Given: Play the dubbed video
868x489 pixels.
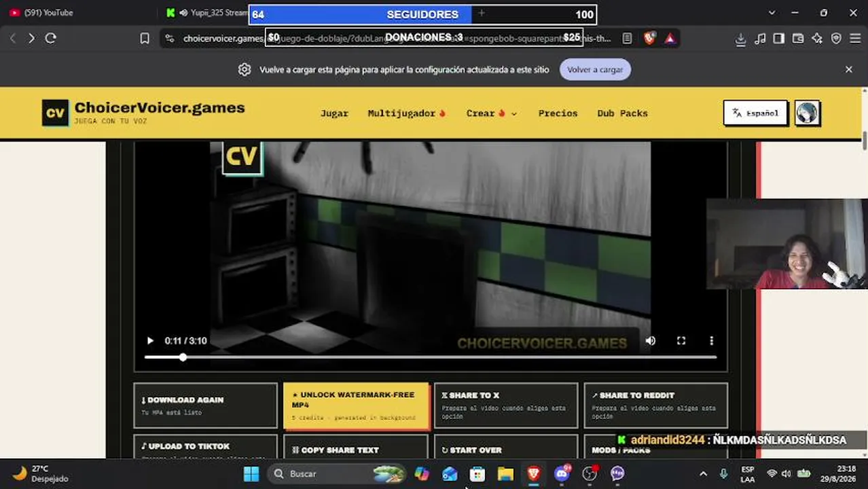Looking at the screenshot, I should pos(150,341).
